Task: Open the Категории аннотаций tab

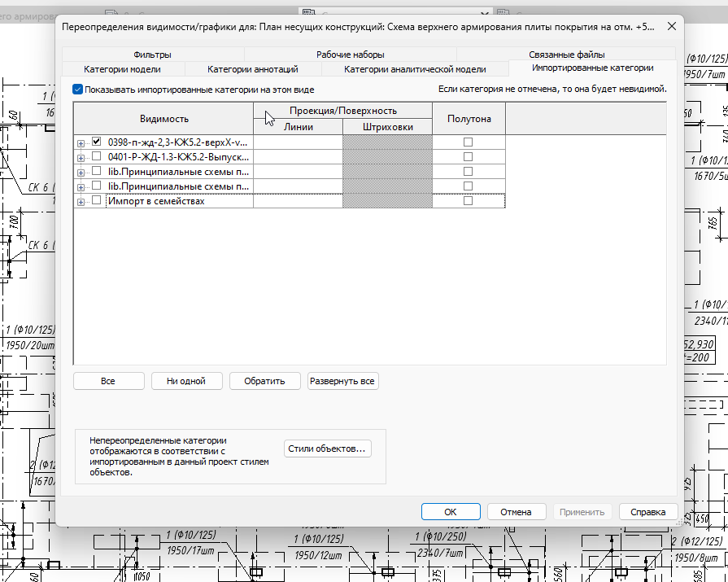Action: (x=253, y=69)
